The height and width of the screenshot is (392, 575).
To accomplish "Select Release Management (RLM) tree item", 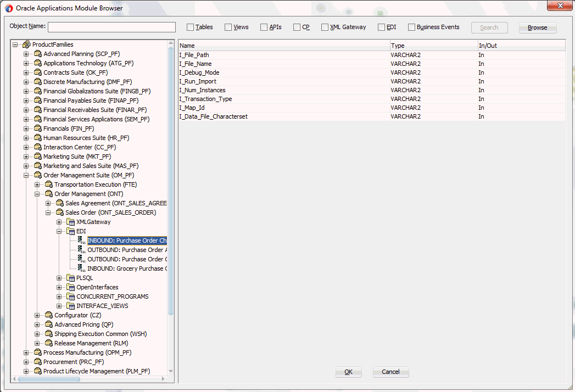I will click(91, 343).
